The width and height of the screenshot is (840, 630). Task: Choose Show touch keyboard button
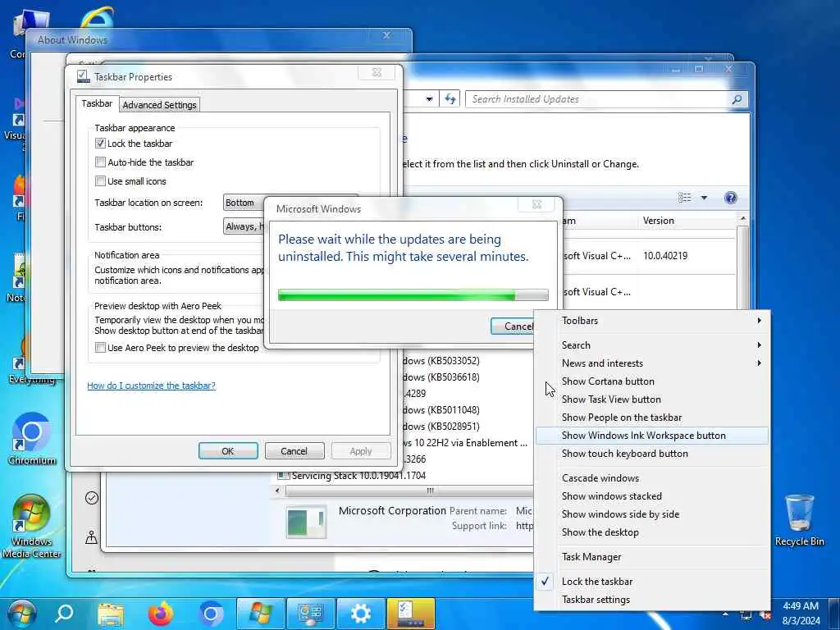point(652,453)
